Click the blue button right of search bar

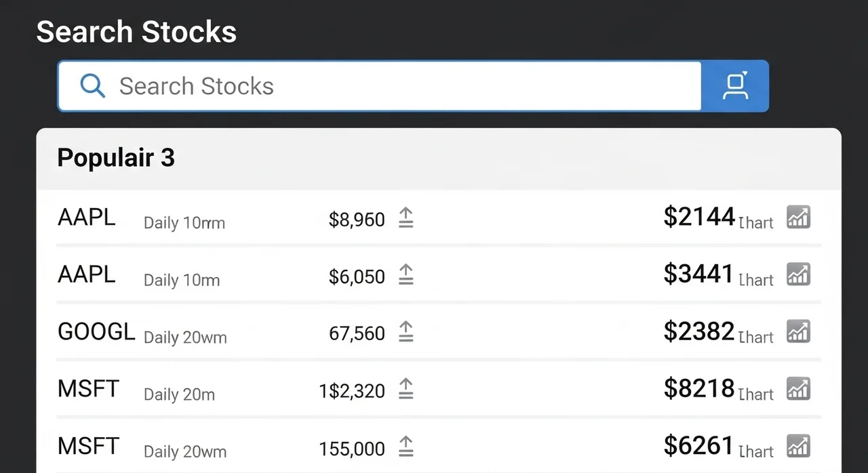pyautogui.click(x=735, y=86)
